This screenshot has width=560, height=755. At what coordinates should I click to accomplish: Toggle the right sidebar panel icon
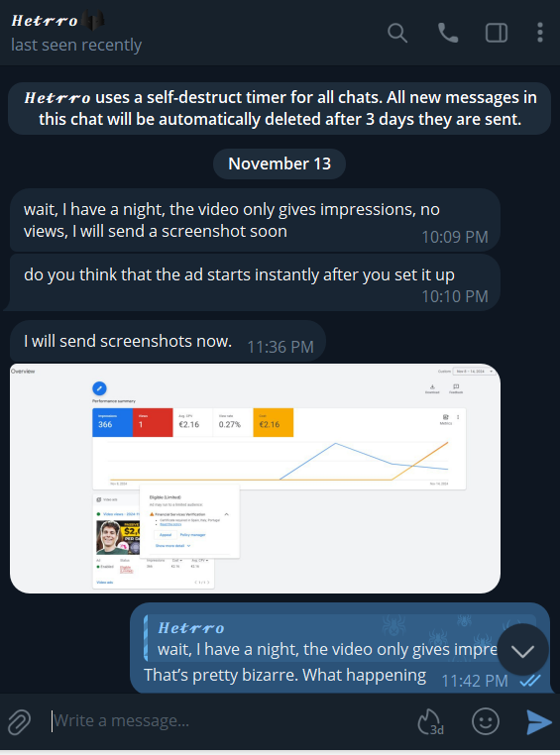tap(497, 33)
